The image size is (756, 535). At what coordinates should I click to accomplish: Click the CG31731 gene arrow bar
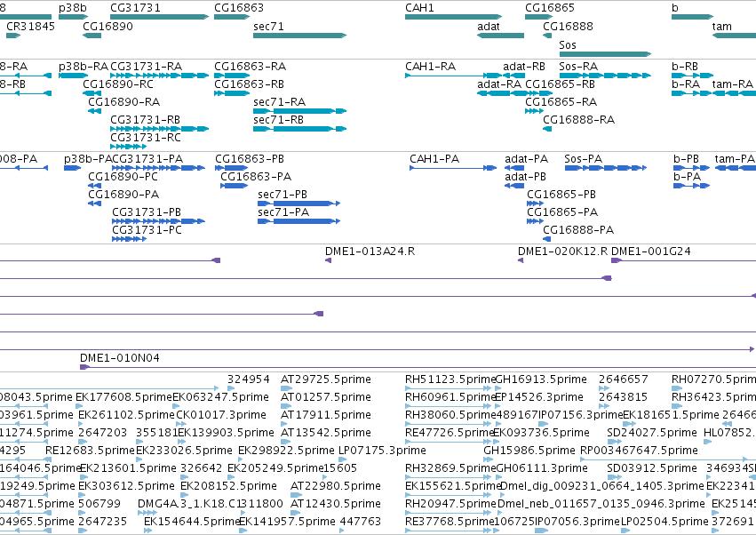(160, 17)
